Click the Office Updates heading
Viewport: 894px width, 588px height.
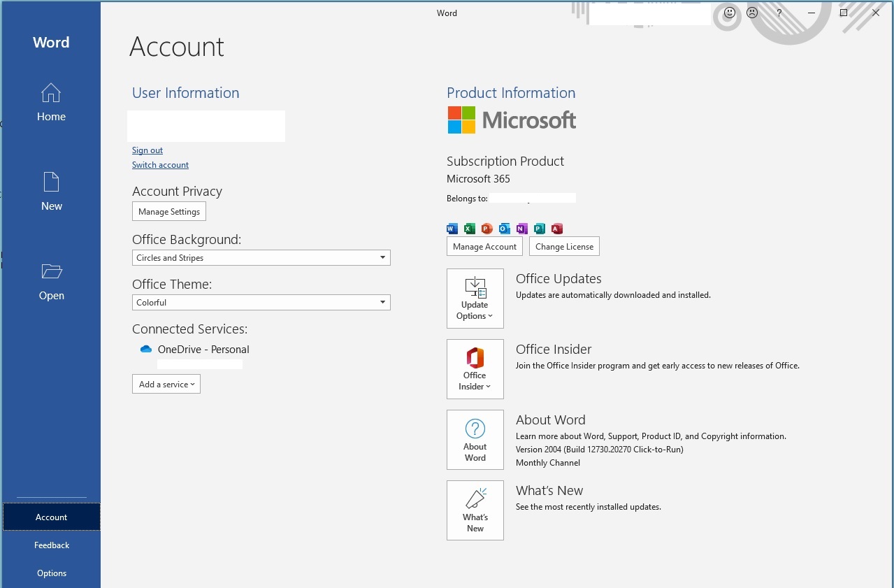(558, 278)
